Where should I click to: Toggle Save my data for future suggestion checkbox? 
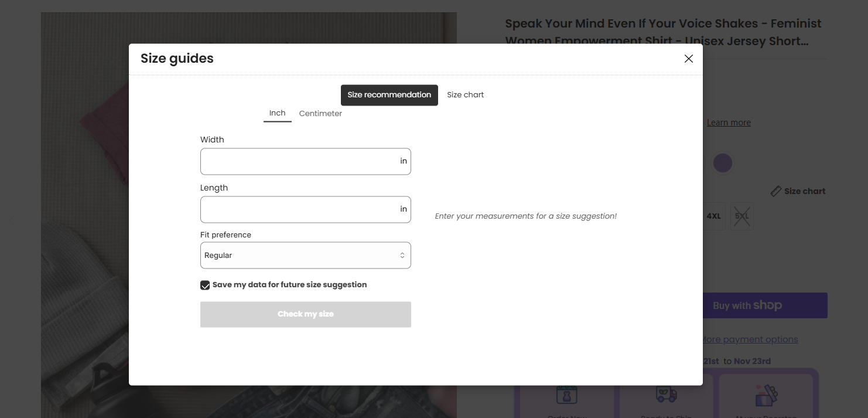coord(205,285)
